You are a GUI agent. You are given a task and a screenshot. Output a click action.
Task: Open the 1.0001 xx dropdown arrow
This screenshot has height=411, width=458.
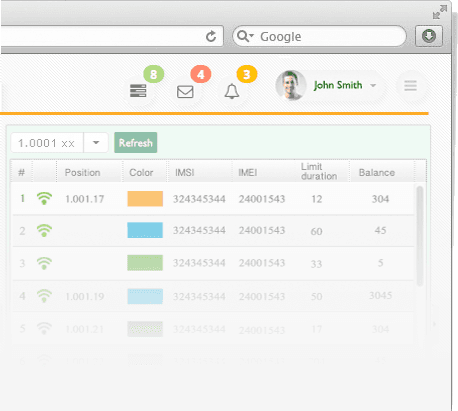tap(96, 143)
